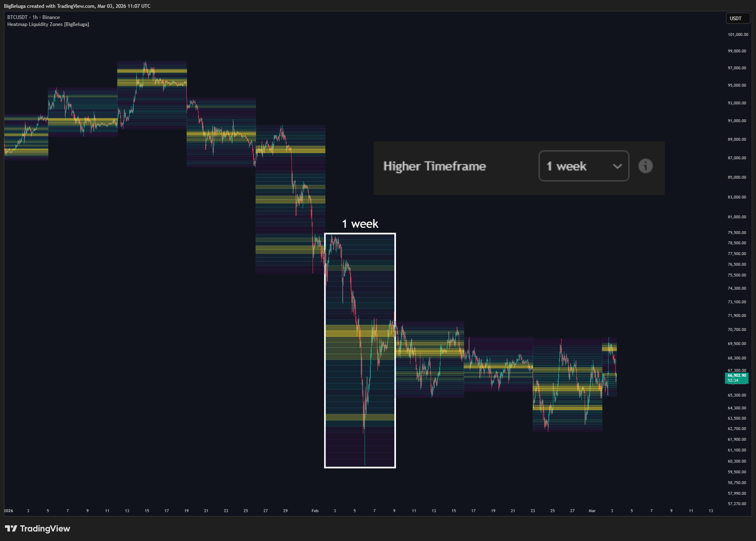The height and width of the screenshot is (541, 756).
Task: Click the 'Feb' label on time axis
Action: coord(315,511)
